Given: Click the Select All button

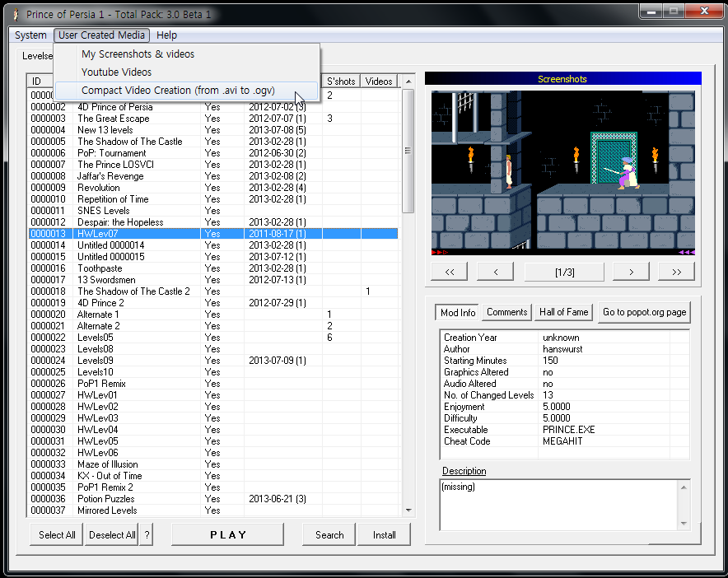Looking at the screenshot, I should [x=57, y=535].
